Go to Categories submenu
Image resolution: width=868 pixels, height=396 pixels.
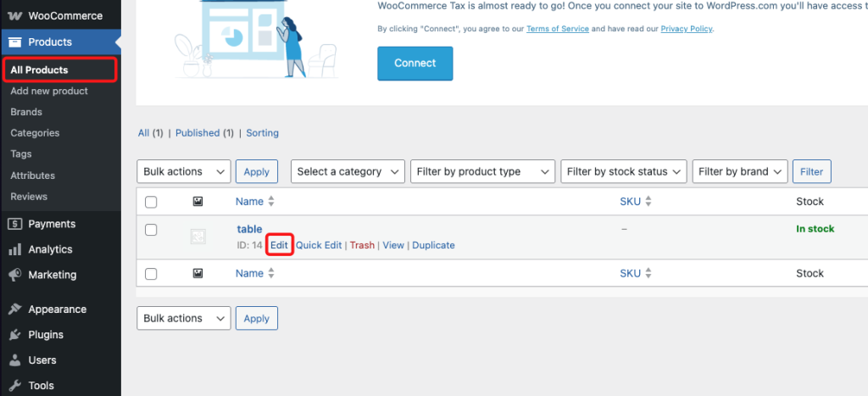[x=35, y=133]
